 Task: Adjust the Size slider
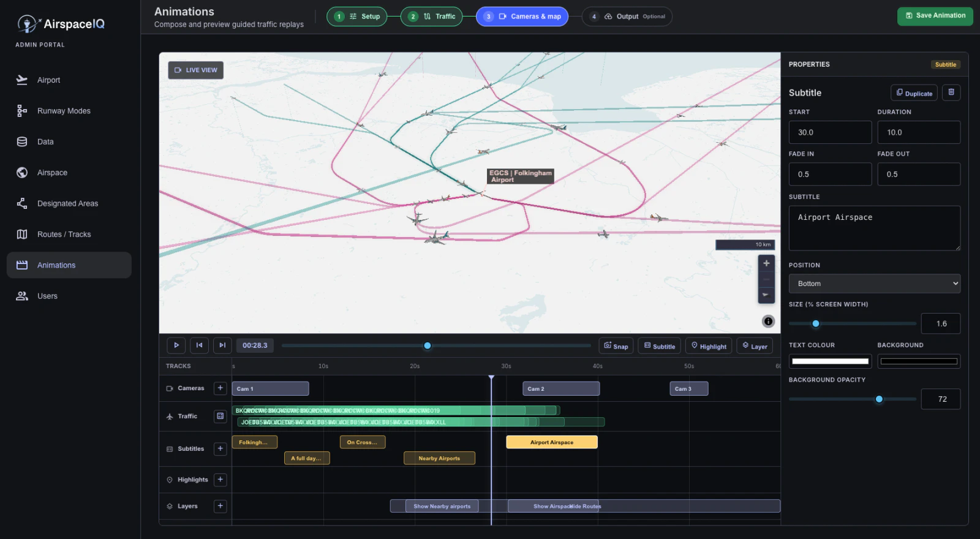[x=853, y=323]
